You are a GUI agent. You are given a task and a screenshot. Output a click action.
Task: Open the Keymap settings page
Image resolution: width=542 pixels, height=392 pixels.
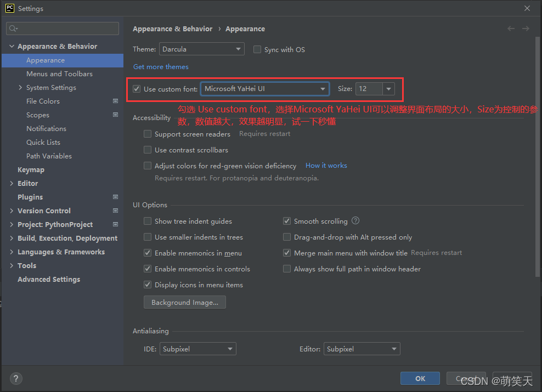(31, 169)
